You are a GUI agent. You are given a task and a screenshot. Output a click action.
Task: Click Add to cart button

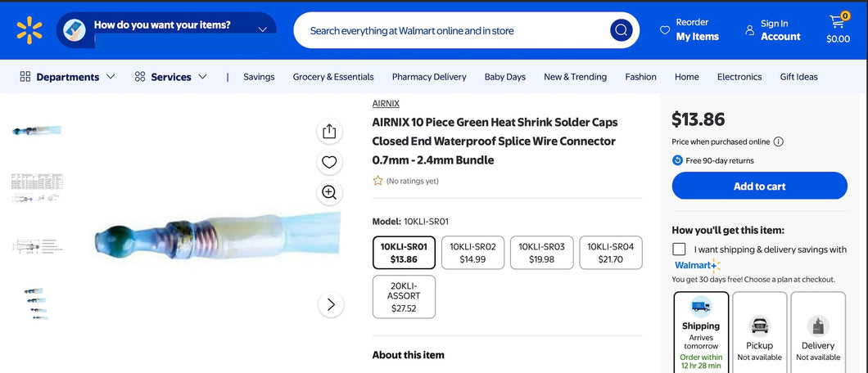(x=759, y=186)
